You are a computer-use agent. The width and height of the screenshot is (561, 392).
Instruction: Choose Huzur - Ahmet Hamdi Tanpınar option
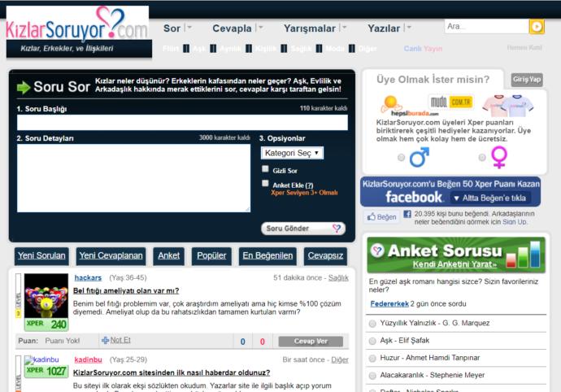pyautogui.click(x=372, y=358)
